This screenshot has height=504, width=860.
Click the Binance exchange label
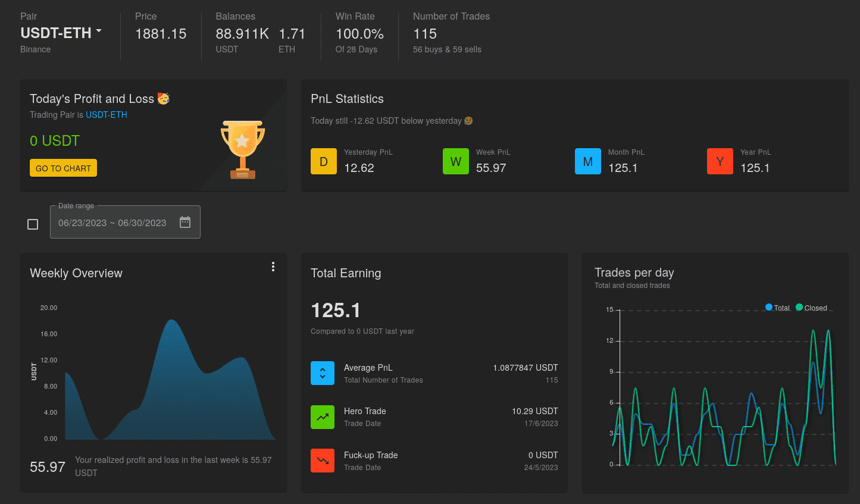[35, 49]
